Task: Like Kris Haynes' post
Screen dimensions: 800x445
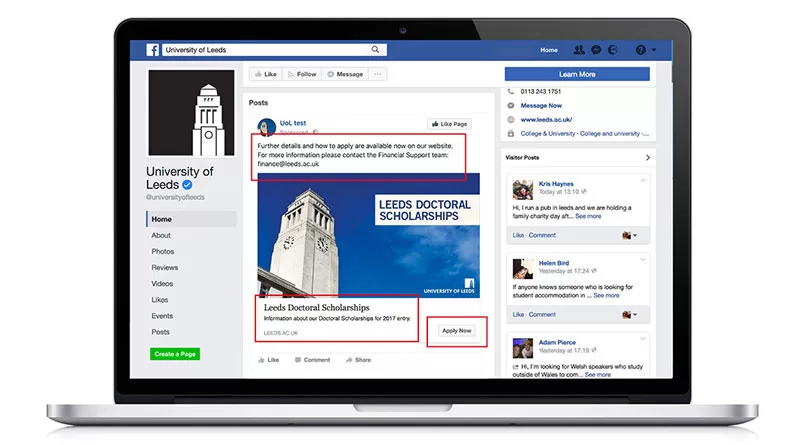Action: coord(518,235)
